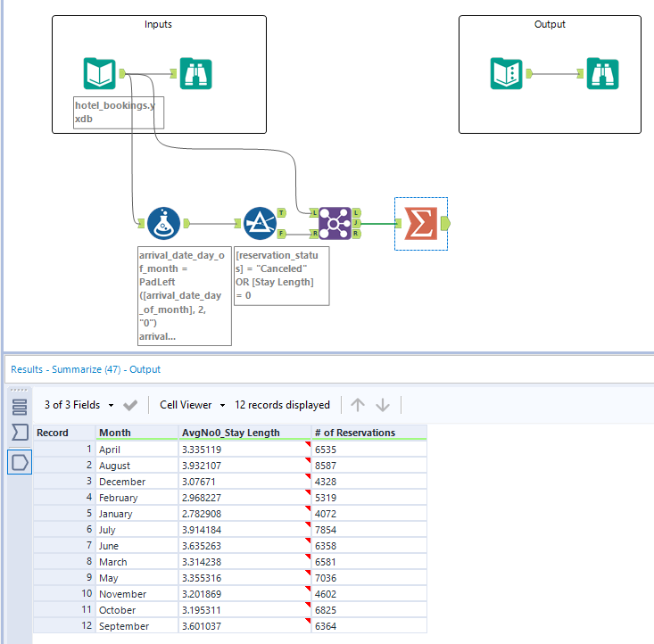The width and height of the screenshot is (654, 644).
Task: Click the Record column header
Action: pyautogui.click(x=64, y=433)
